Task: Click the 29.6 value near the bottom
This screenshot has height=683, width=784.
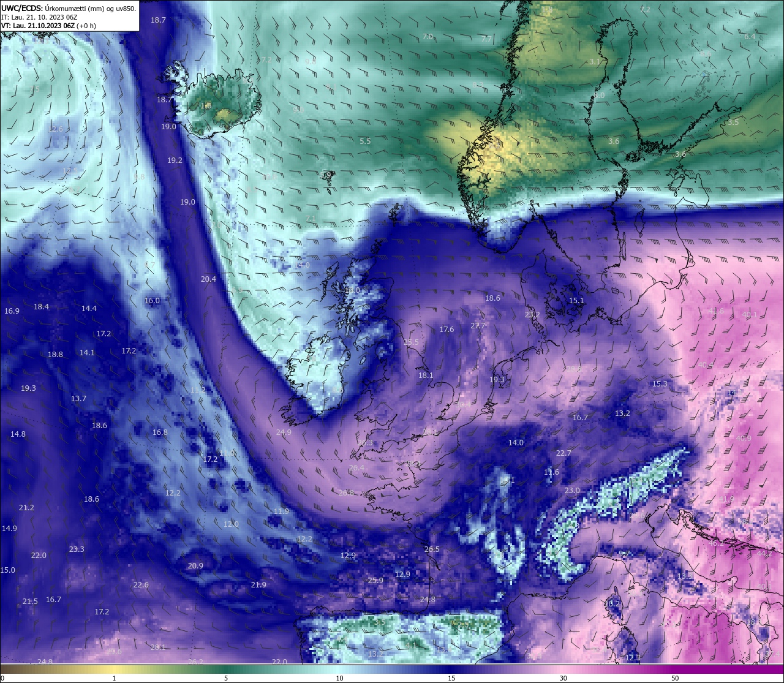Action: (x=114, y=652)
